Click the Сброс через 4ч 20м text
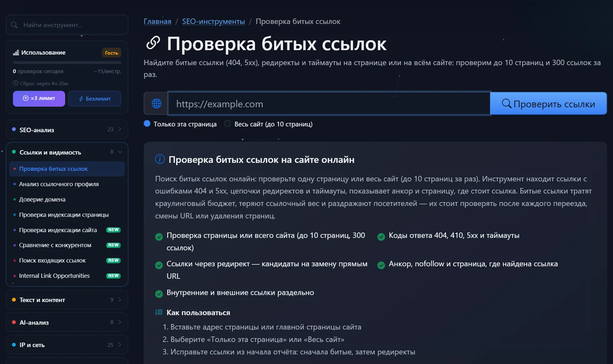The width and height of the screenshot is (613, 364). [44, 83]
